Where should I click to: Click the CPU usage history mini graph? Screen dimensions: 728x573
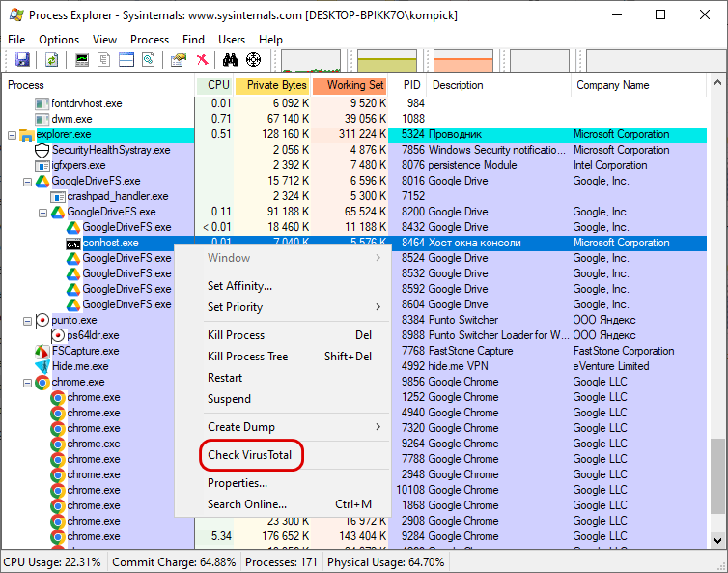[x=311, y=61]
